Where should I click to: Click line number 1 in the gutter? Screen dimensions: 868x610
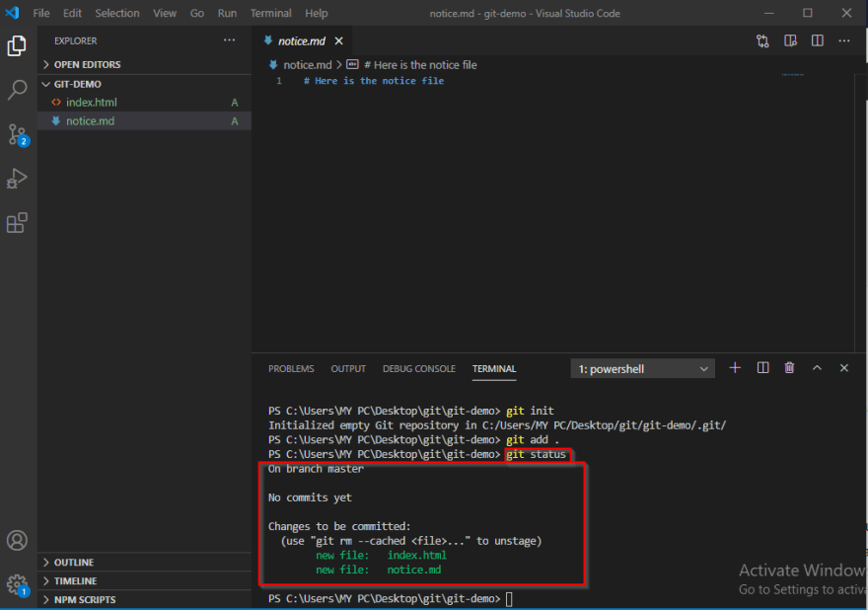pos(279,81)
